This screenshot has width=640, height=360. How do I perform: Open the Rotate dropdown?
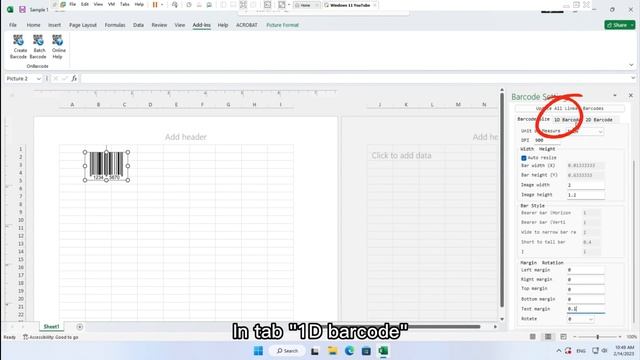[x=590, y=319]
